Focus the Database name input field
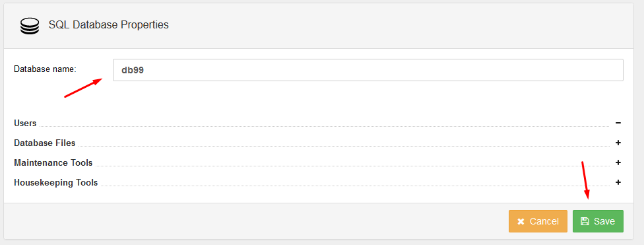Screen dimensions: 644x245 tap(368, 70)
